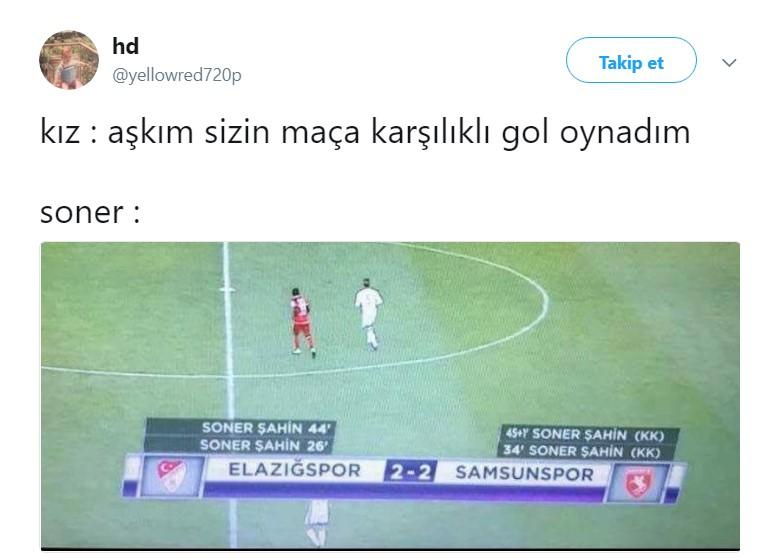Open the "hd" display name profile link
This screenshot has height=558, width=781.
point(126,46)
